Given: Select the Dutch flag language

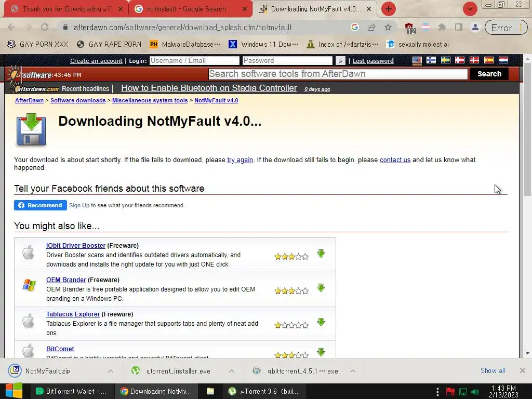Looking at the screenshot, I should 503,60.
